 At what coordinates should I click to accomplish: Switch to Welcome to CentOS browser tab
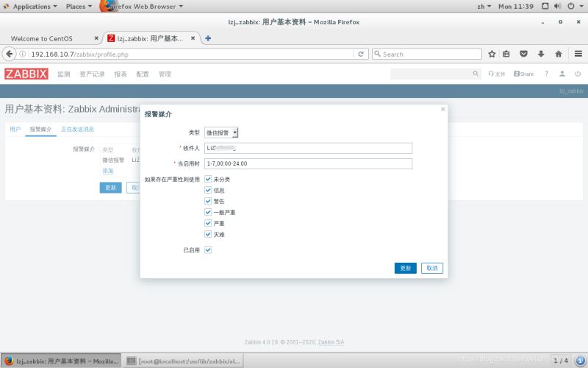pos(51,38)
